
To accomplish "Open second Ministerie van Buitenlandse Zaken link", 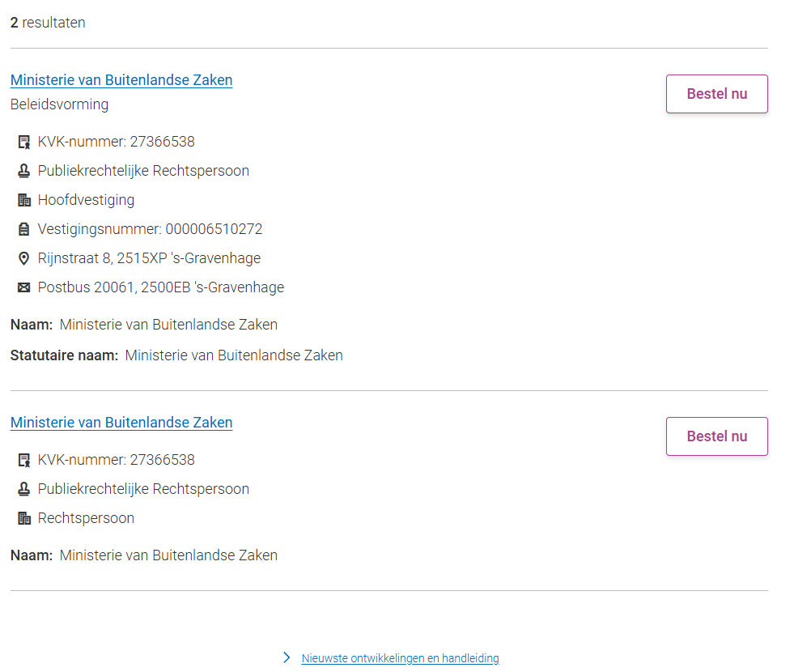I will click(121, 423).
